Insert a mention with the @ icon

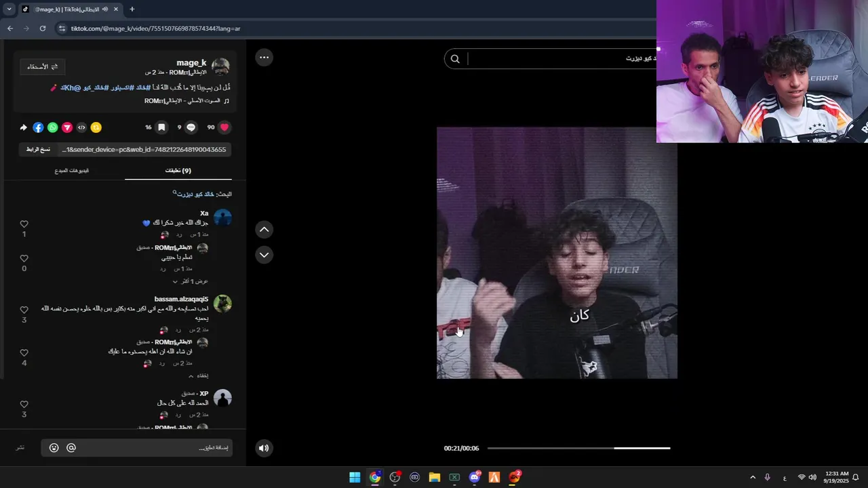(71, 448)
